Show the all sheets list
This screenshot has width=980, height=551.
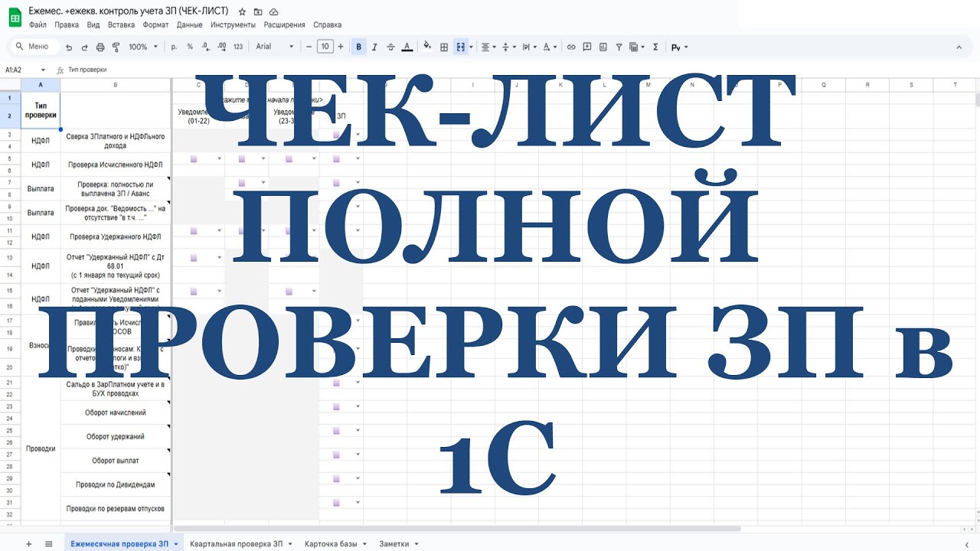48,543
